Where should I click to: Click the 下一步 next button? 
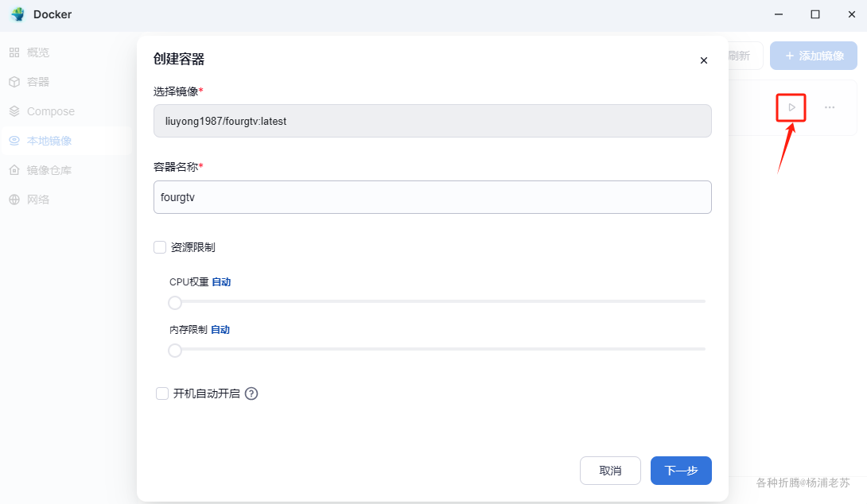(x=681, y=471)
